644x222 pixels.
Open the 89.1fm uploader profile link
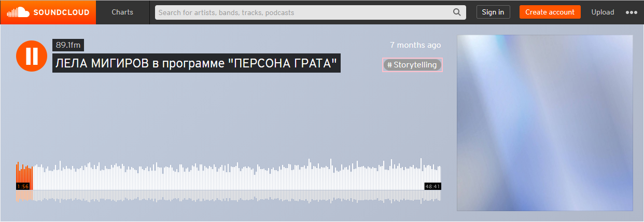(68, 45)
